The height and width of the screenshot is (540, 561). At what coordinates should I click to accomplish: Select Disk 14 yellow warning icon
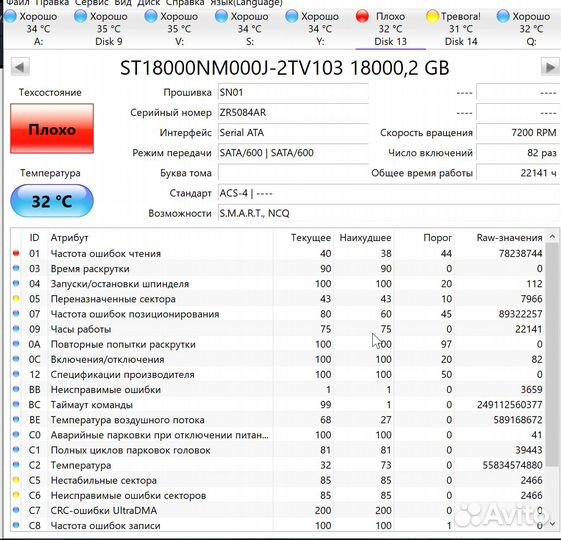433,16
